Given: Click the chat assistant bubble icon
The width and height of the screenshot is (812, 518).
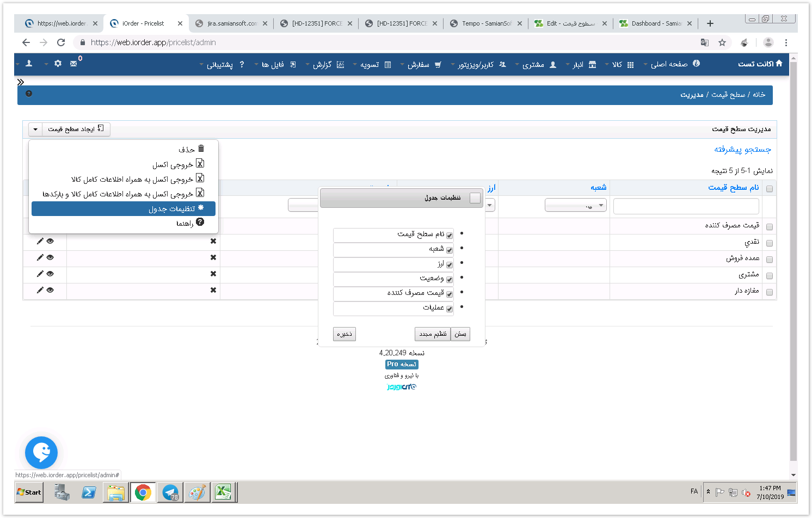Looking at the screenshot, I should coord(41,452).
